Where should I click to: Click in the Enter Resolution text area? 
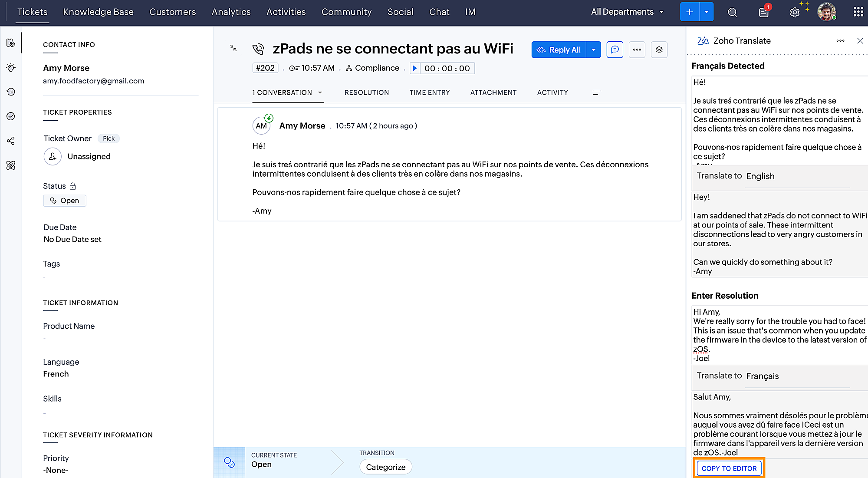tap(779, 335)
